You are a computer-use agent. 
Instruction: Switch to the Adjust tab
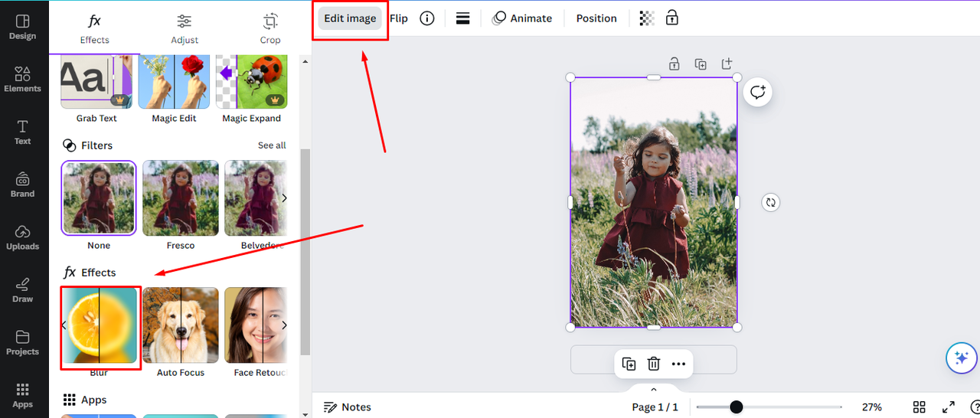(184, 28)
